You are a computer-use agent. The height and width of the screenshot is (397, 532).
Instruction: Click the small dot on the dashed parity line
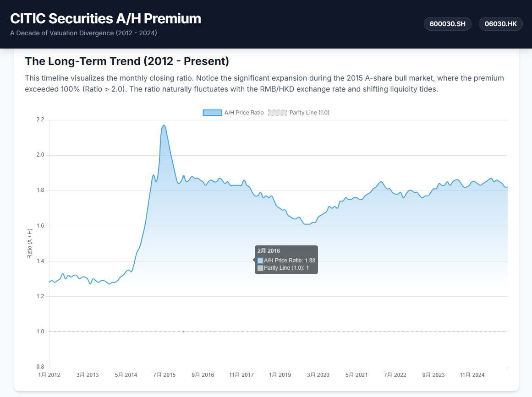(x=183, y=332)
